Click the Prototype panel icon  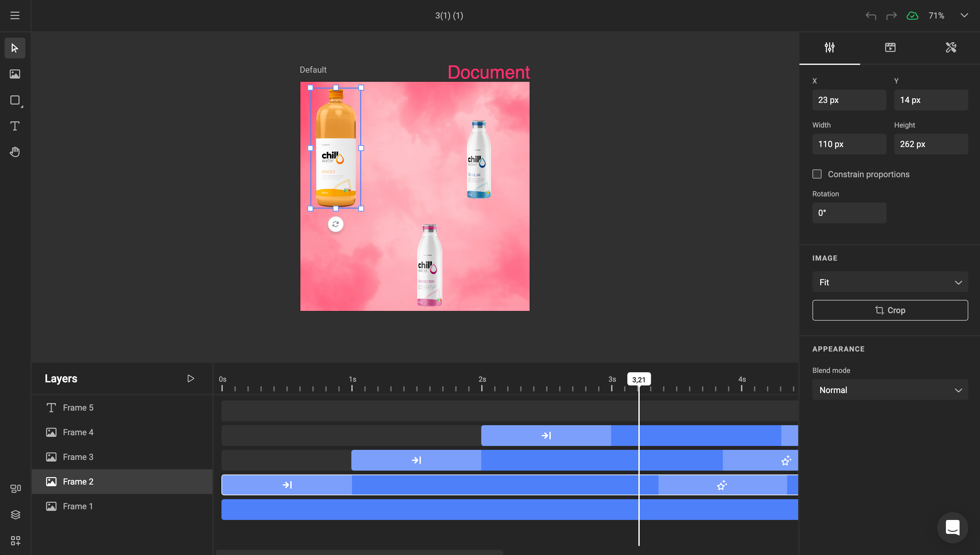pos(890,47)
